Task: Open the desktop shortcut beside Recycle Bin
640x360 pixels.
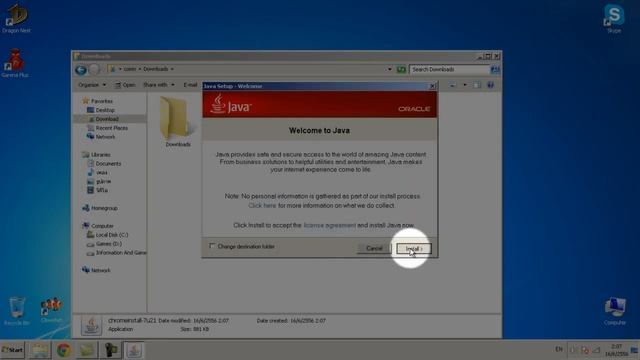Action: pos(51,310)
